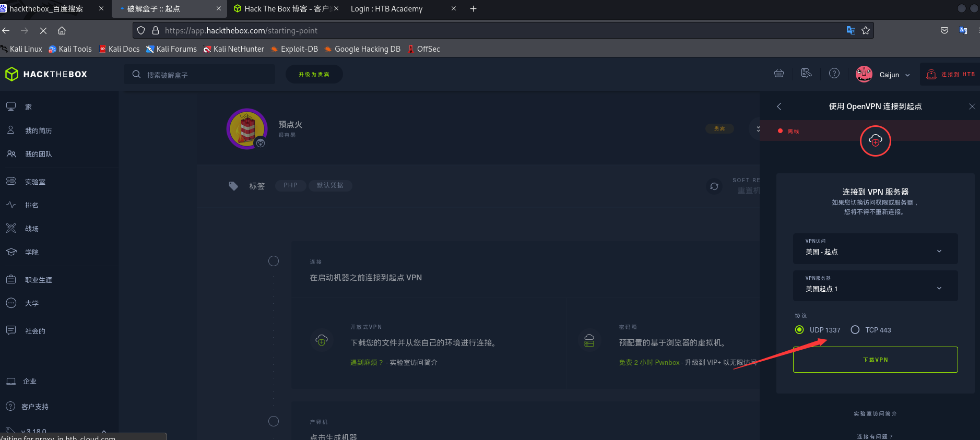Click the 职业生涯 careers briefcase icon
Image resolution: width=980 pixels, height=440 pixels.
pos(11,279)
